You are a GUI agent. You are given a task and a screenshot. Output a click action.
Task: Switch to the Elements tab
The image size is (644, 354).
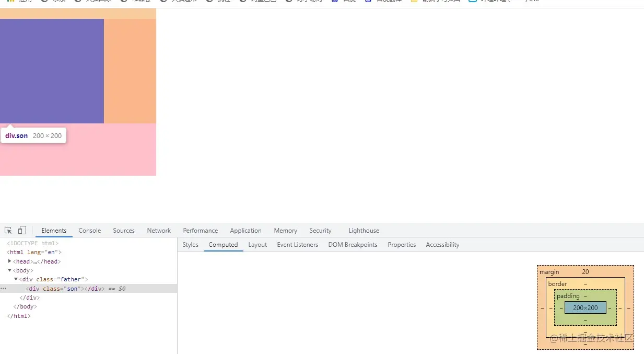(x=54, y=231)
